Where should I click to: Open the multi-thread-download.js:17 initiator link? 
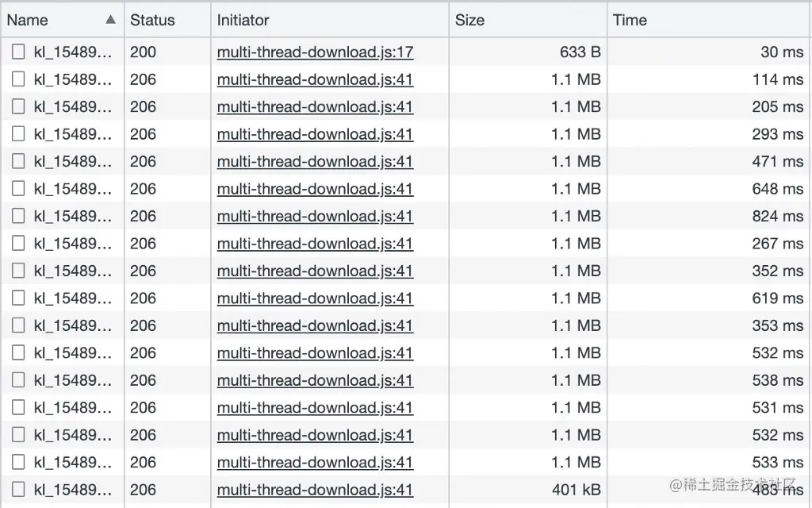pyautogui.click(x=315, y=52)
